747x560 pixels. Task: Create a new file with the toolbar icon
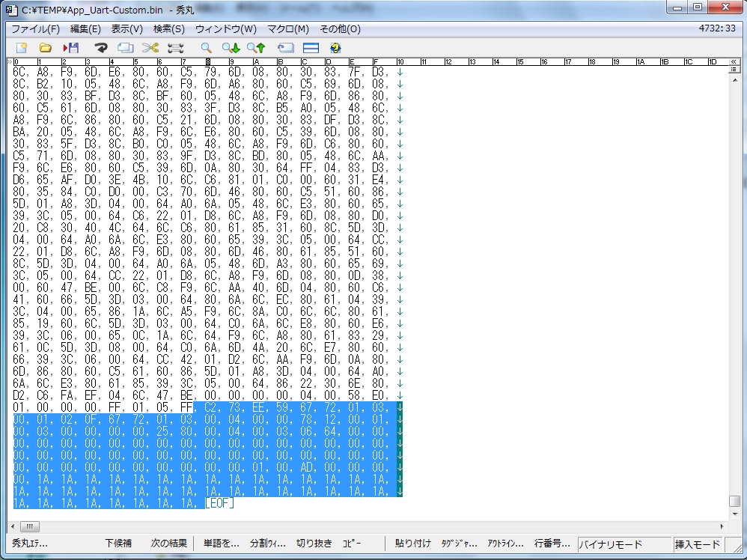point(22,48)
